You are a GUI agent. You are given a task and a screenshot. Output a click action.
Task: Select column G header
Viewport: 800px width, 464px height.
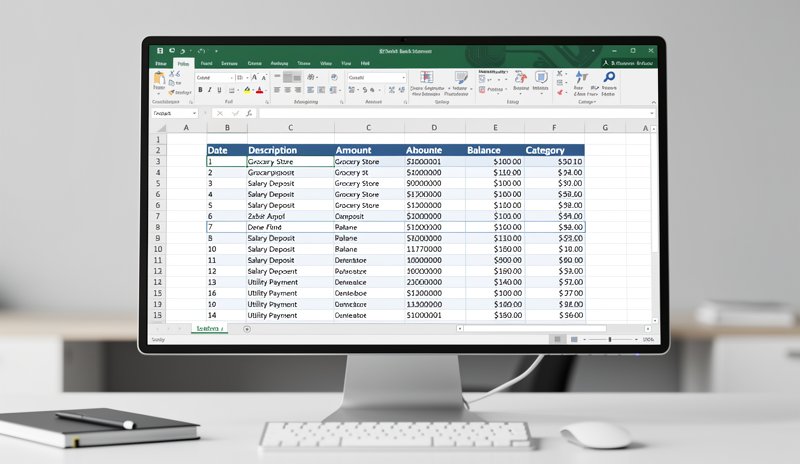click(605, 128)
